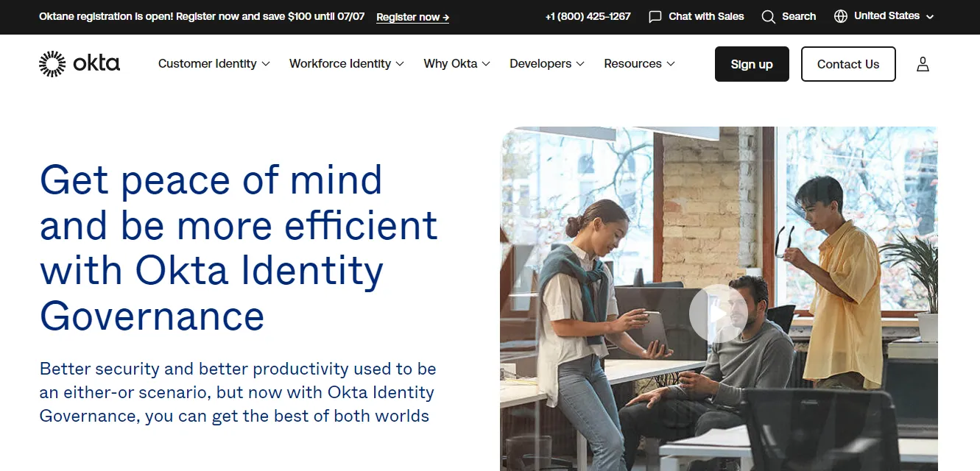
Task: Click the Contact Us button
Action: pyautogui.click(x=848, y=64)
